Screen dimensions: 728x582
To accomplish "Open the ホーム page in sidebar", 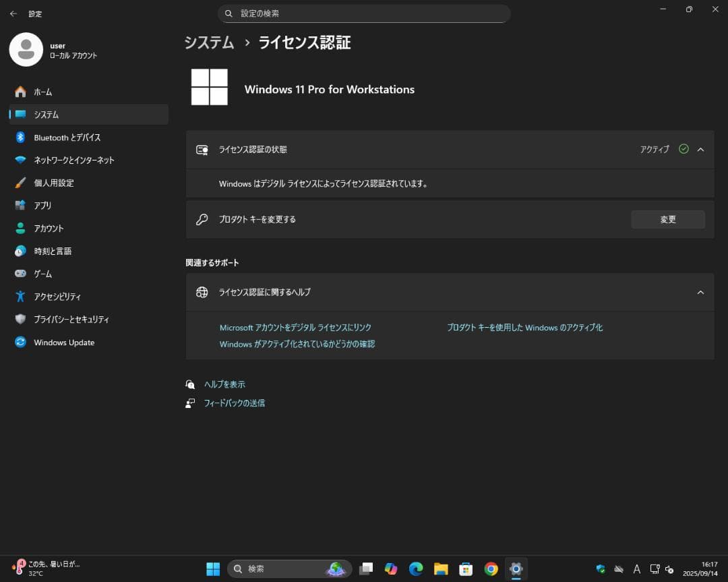I will pyautogui.click(x=42, y=92).
